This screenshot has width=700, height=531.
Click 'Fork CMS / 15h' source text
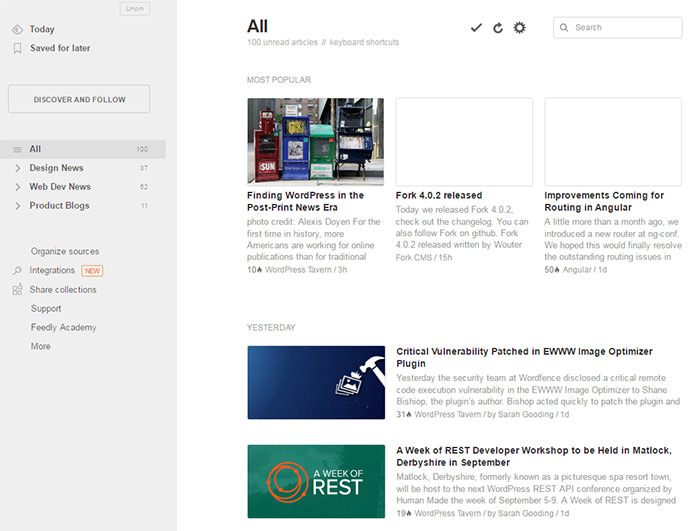(424, 258)
